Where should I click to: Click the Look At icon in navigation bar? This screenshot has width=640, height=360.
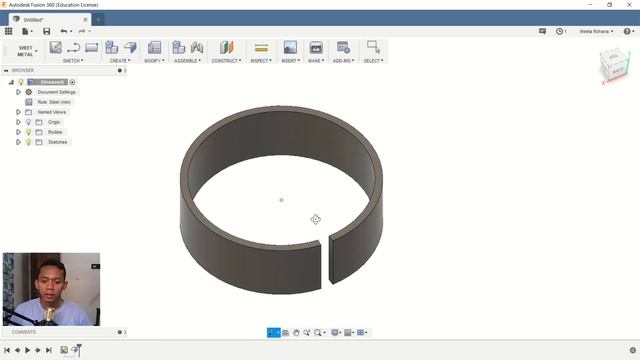pyautogui.click(x=286, y=333)
